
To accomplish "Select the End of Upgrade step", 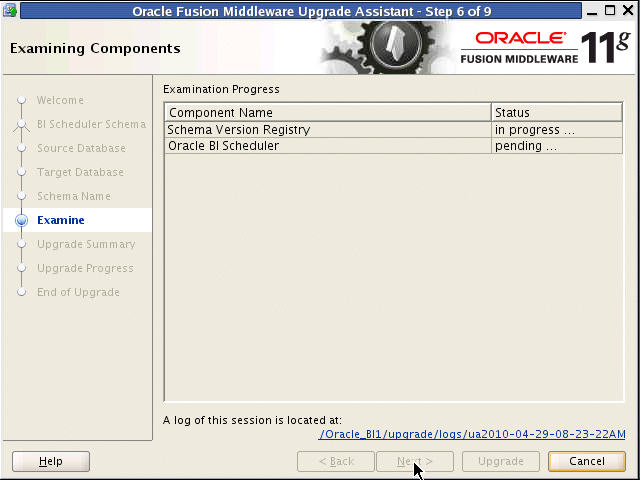I will coord(78,292).
